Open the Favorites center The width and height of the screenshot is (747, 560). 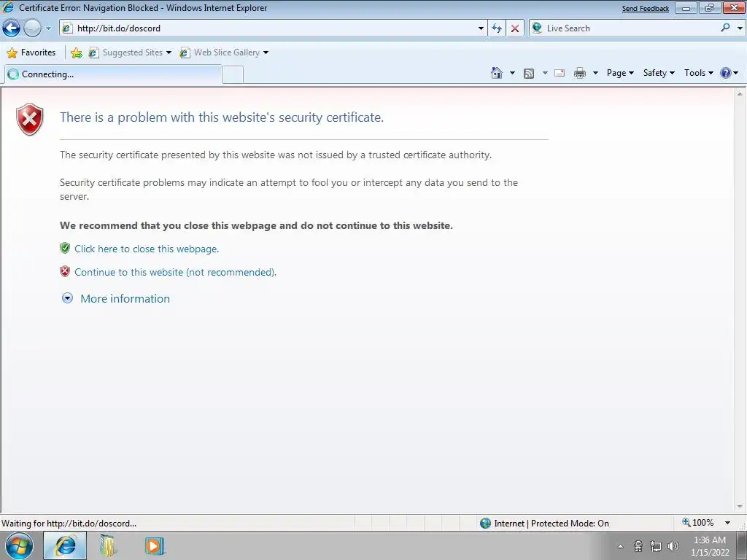pos(31,52)
